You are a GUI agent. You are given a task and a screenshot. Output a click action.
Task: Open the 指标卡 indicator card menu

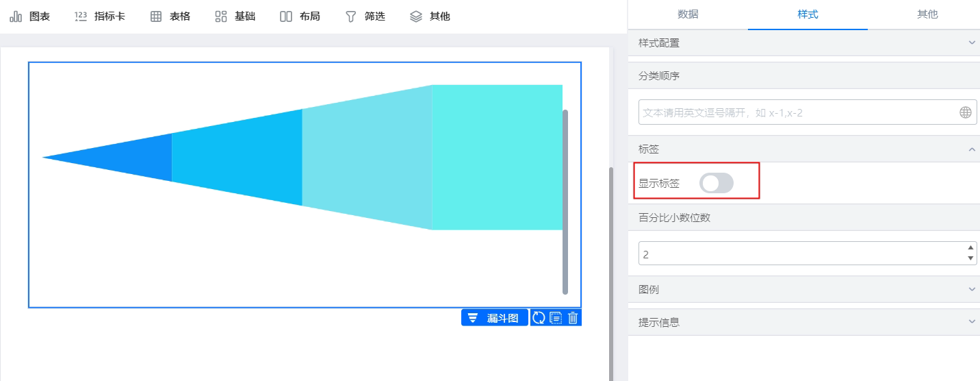click(99, 16)
